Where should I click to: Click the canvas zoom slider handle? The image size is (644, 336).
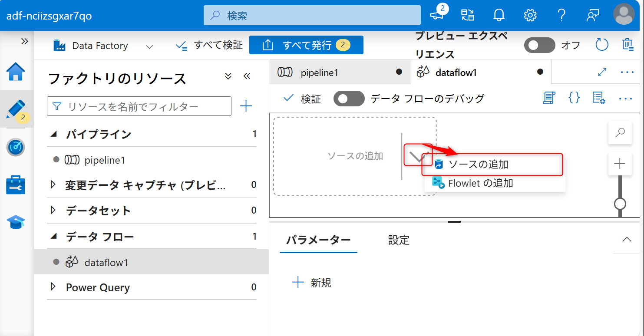[620, 203]
